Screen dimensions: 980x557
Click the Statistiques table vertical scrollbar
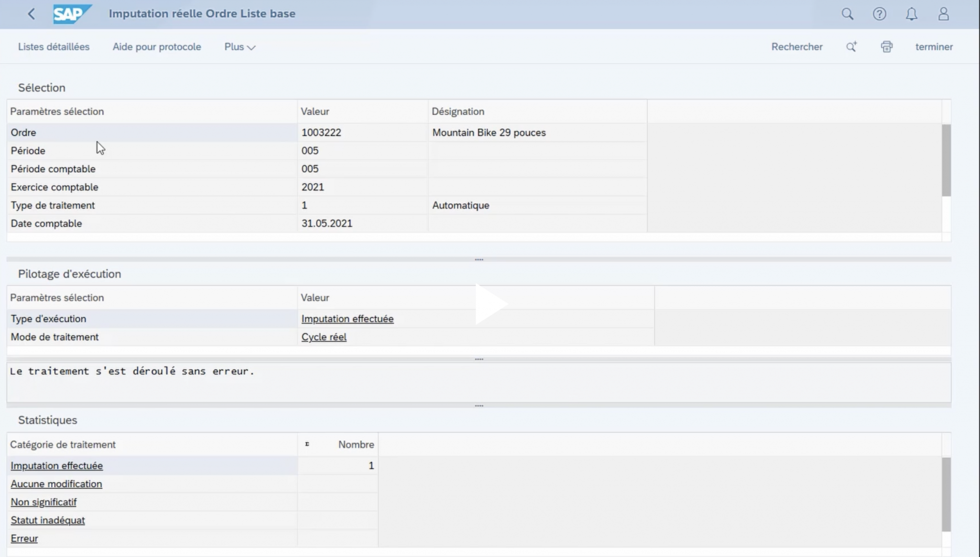click(x=946, y=494)
